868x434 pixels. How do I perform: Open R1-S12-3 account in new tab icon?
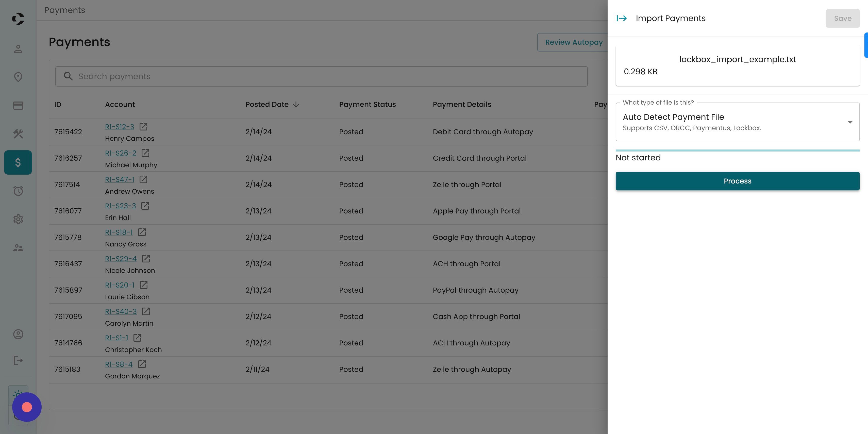pos(143,127)
